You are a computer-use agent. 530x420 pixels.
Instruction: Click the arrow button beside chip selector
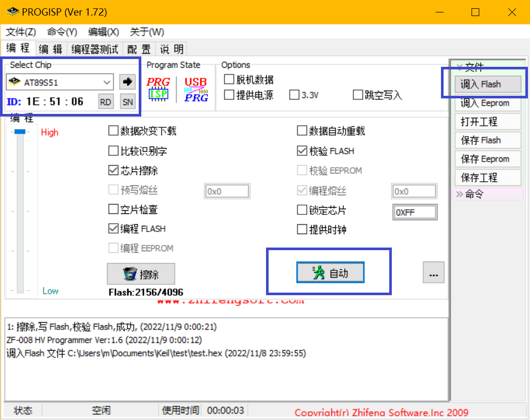coord(127,82)
